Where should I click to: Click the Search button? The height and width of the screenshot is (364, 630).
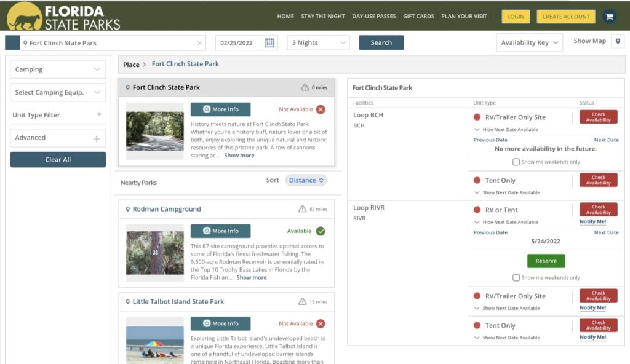click(x=381, y=42)
